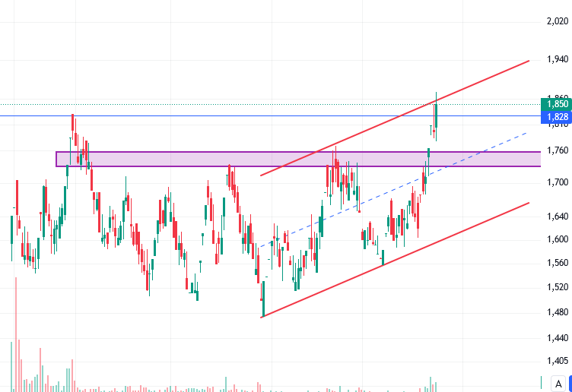The height and width of the screenshot is (392, 572).
Task: Click the 1,440 price axis label
Action: [558, 338]
